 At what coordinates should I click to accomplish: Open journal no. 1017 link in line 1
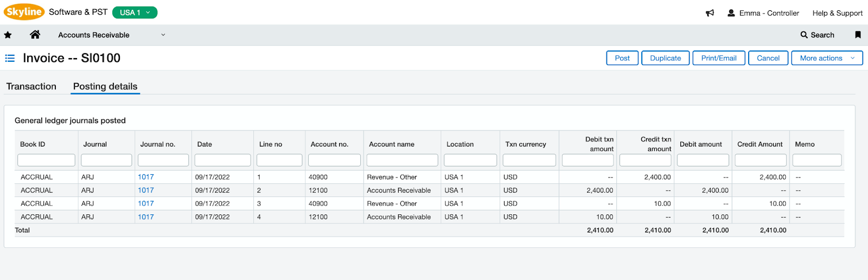pos(145,177)
